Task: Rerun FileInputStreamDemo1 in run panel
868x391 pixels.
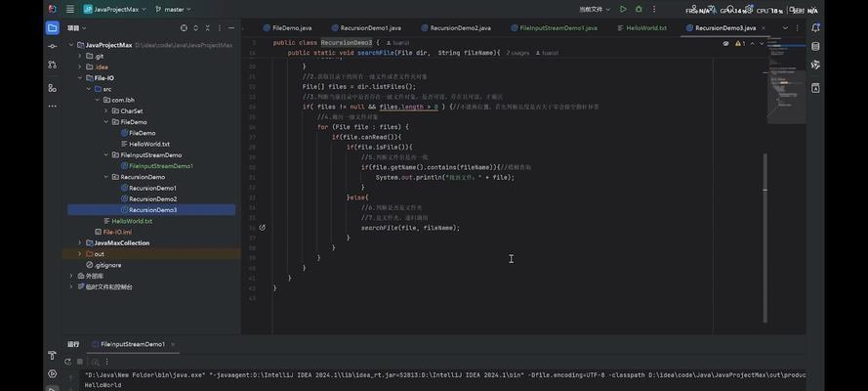Action: 67,362
